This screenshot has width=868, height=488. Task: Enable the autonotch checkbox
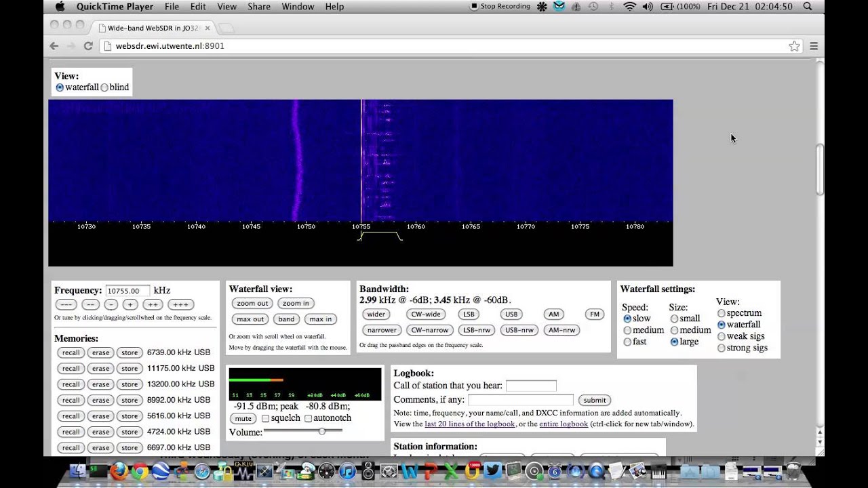click(x=308, y=418)
